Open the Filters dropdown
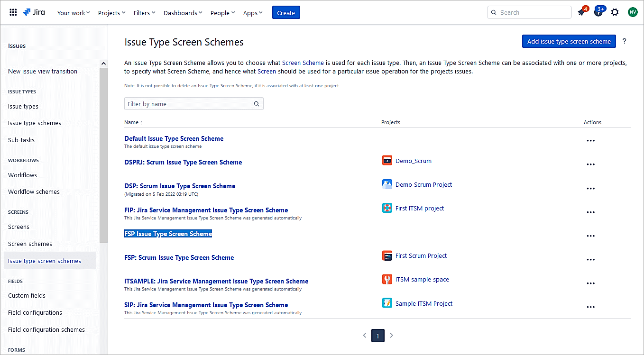Image resolution: width=644 pixels, height=355 pixels. pos(144,13)
